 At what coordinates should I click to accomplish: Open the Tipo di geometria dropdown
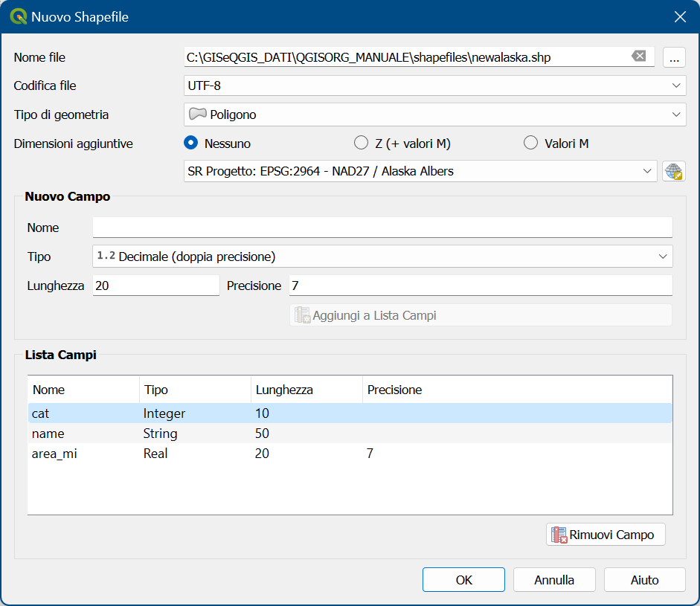(x=435, y=115)
